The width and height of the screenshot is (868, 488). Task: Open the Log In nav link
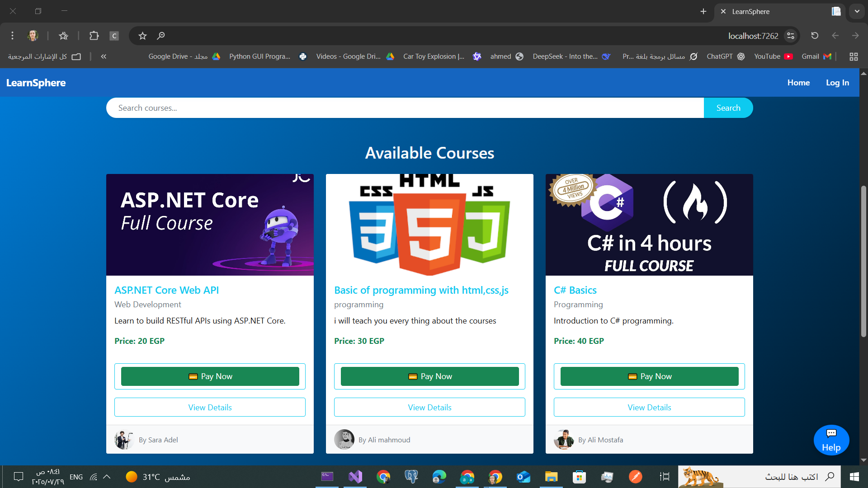click(x=837, y=83)
